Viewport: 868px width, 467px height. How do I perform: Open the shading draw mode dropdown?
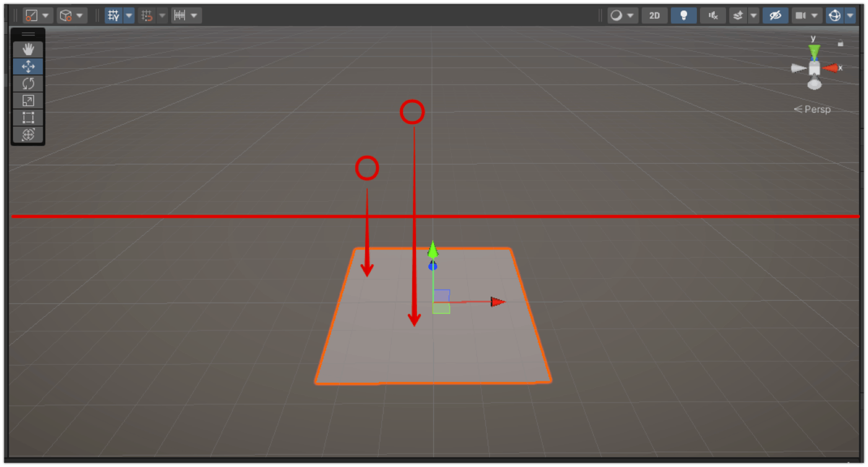pyautogui.click(x=622, y=16)
